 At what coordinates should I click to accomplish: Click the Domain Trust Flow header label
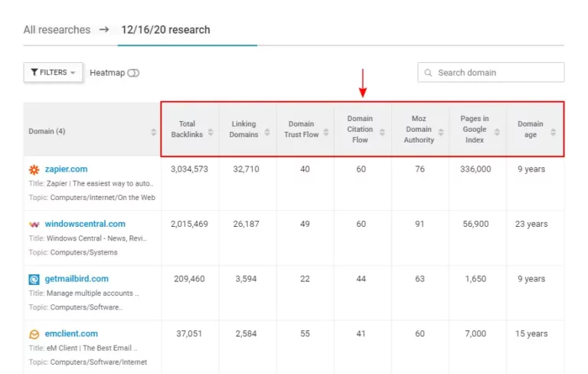pos(301,129)
